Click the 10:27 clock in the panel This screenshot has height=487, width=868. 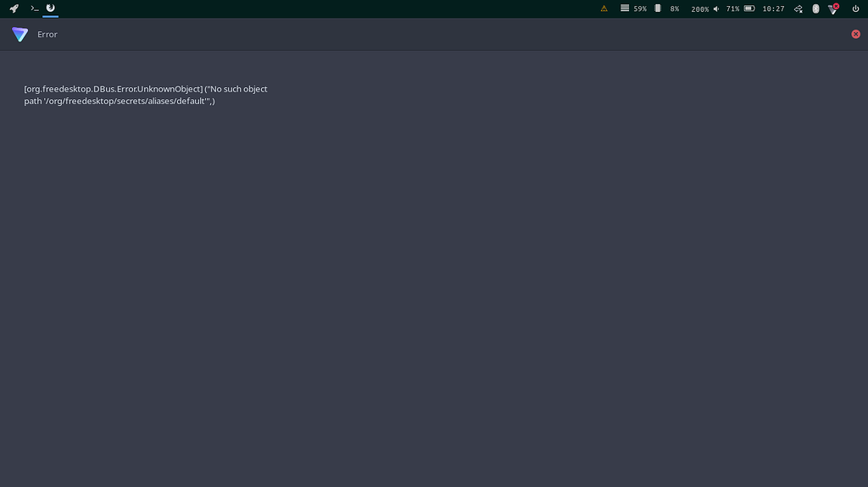[773, 8]
